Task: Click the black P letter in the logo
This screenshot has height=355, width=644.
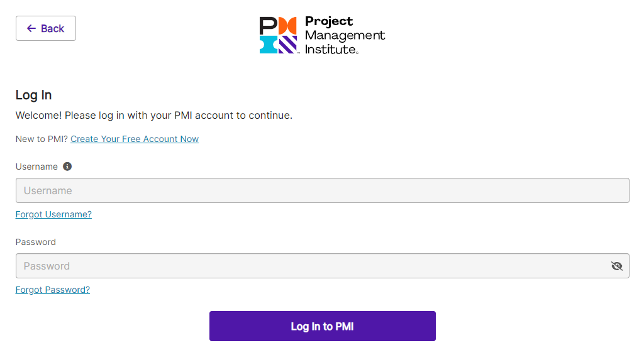Action: tap(268, 25)
